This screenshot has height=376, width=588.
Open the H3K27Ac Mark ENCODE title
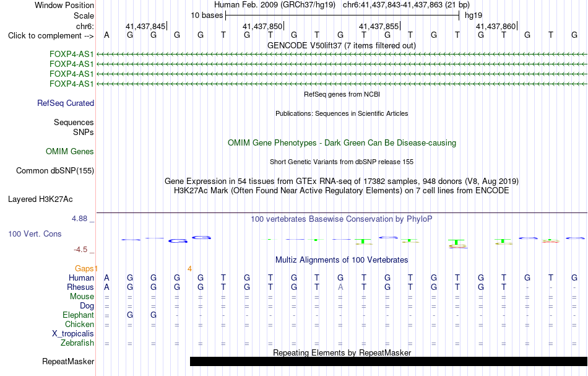(x=341, y=191)
